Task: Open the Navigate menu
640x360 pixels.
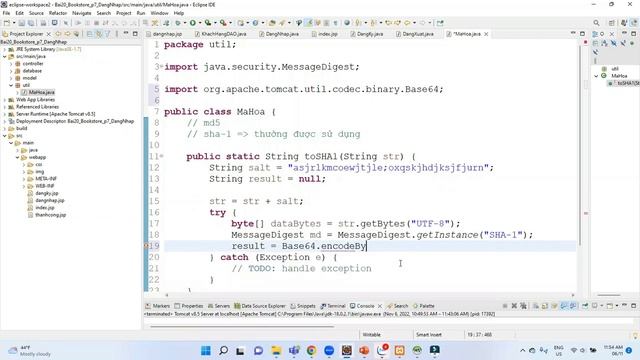Action: click(82, 13)
